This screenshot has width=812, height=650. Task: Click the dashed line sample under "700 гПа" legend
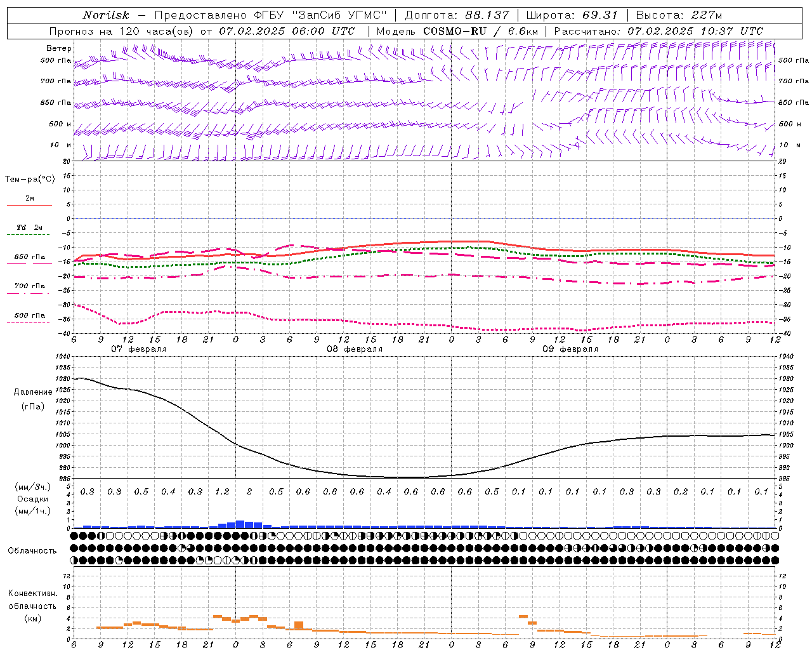click(28, 293)
